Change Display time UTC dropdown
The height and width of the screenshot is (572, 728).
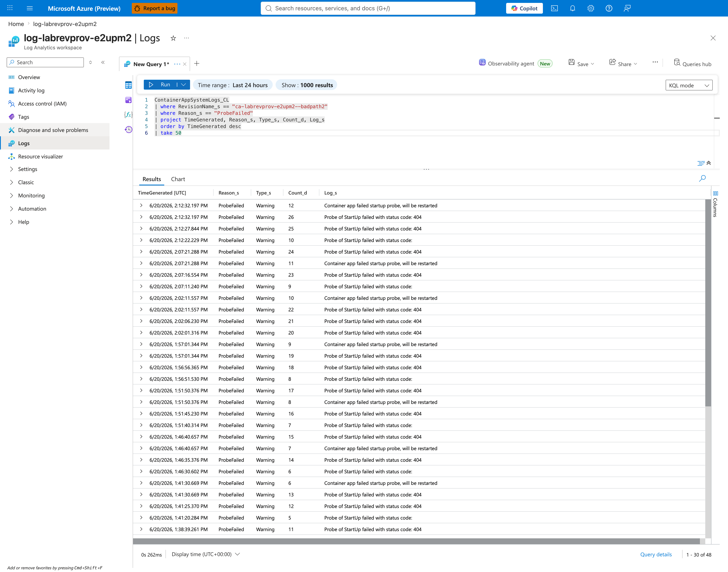coord(206,554)
